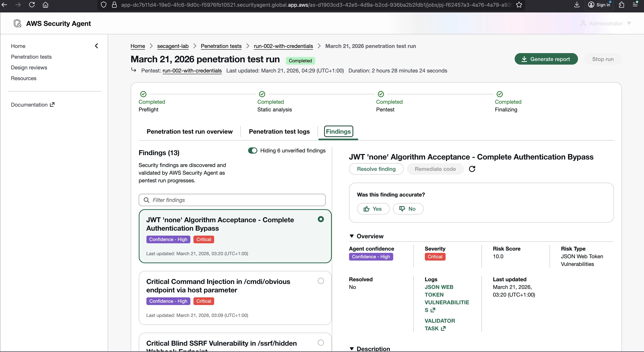The width and height of the screenshot is (644, 352).
Task: Open Resources in the side navigation
Action: coord(23,78)
